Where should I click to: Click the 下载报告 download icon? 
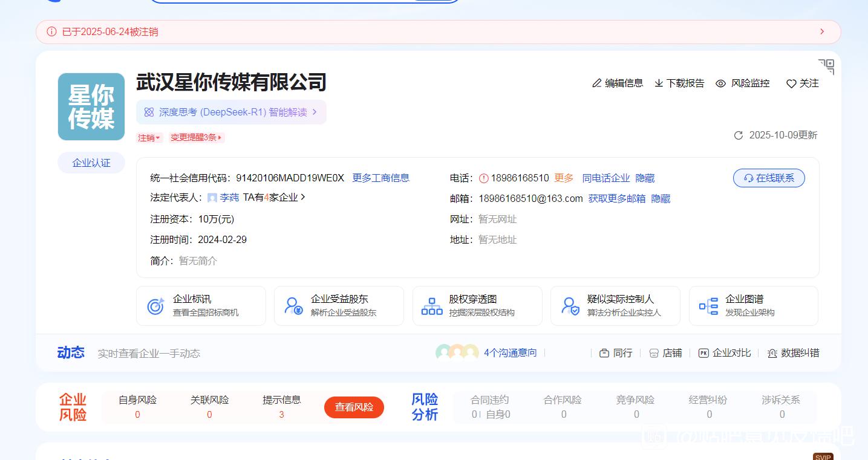click(659, 83)
